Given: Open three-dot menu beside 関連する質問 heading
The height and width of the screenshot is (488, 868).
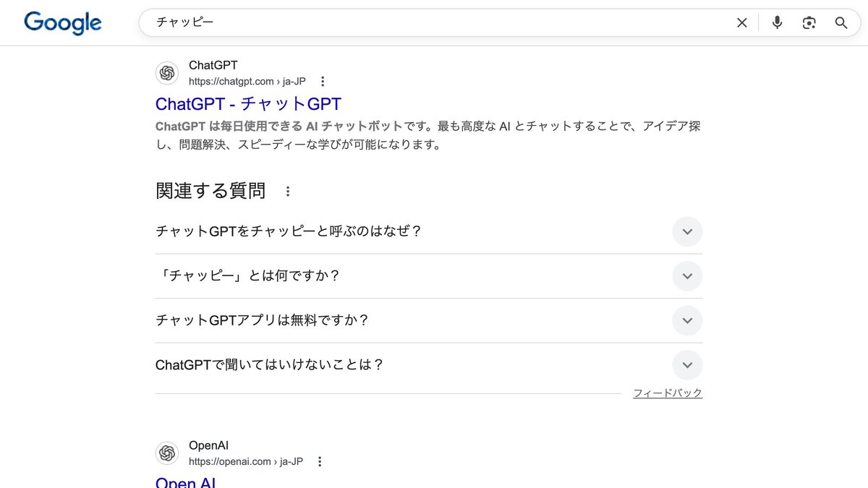Looking at the screenshot, I should [x=288, y=192].
